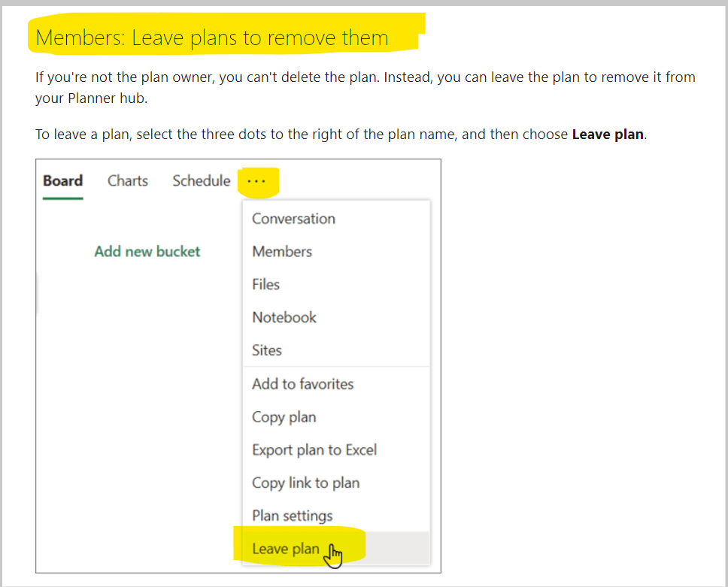The image size is (728, 587).
Task: Open Files from the plan menu
Action: tap(265, 285)
